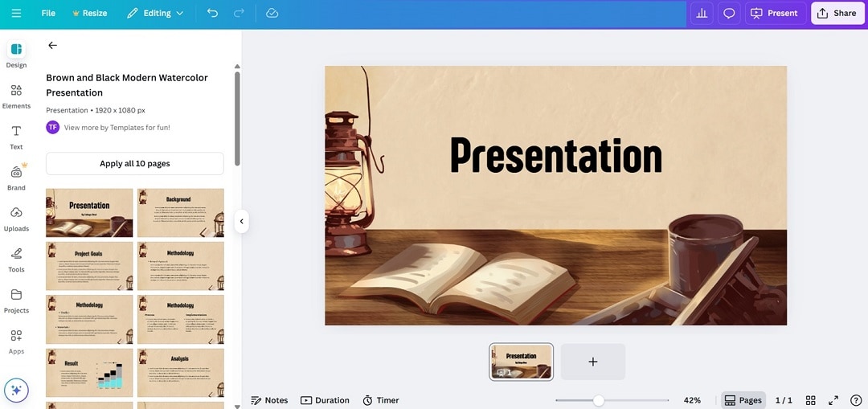Adjust the zoom slider

[x=599, y=400]
